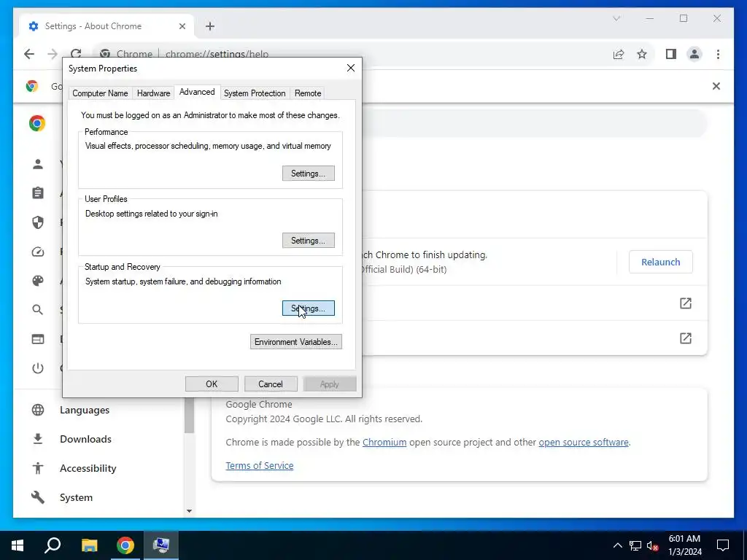
Task: Open System settings section
Action: pyautogui.click(x=76, y=497)
